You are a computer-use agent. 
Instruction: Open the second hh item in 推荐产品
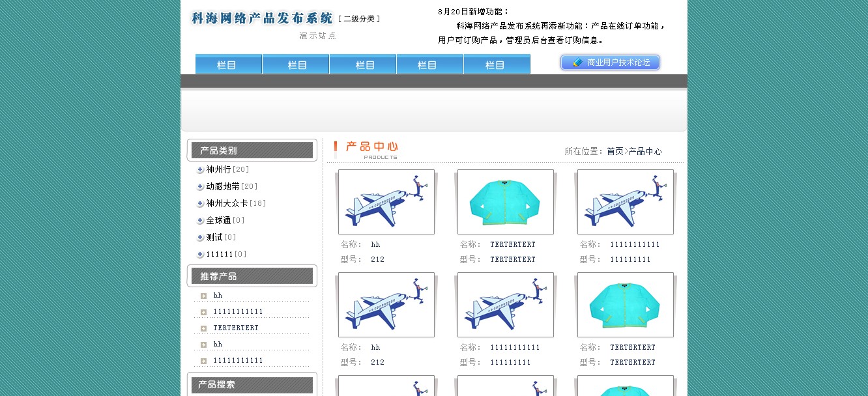pos(218,345)
